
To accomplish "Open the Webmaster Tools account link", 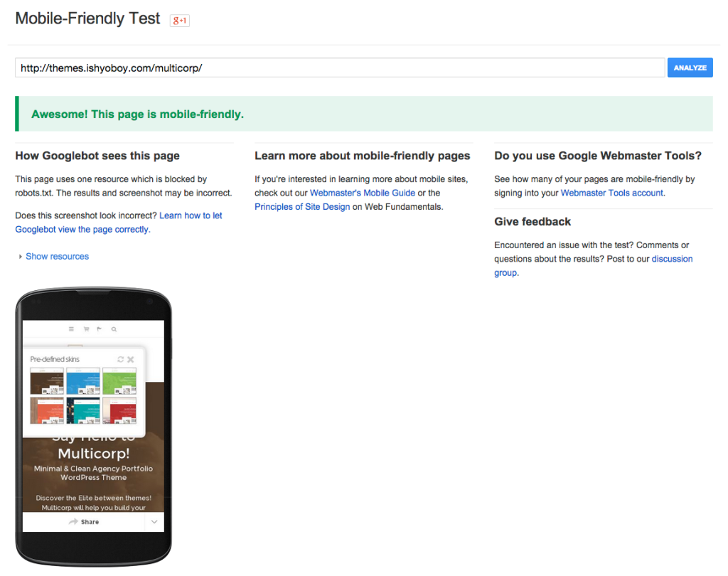I will pyautogui.click(x=612, y=193).
